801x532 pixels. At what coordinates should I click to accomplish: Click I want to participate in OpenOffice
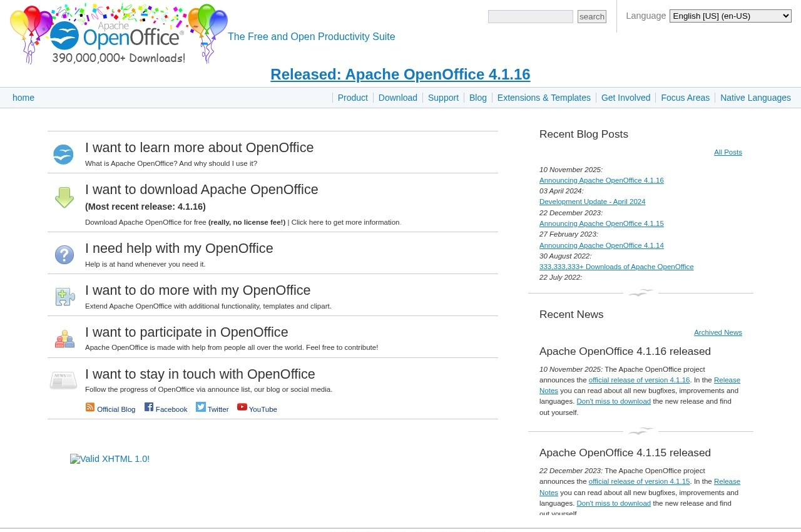186,332
